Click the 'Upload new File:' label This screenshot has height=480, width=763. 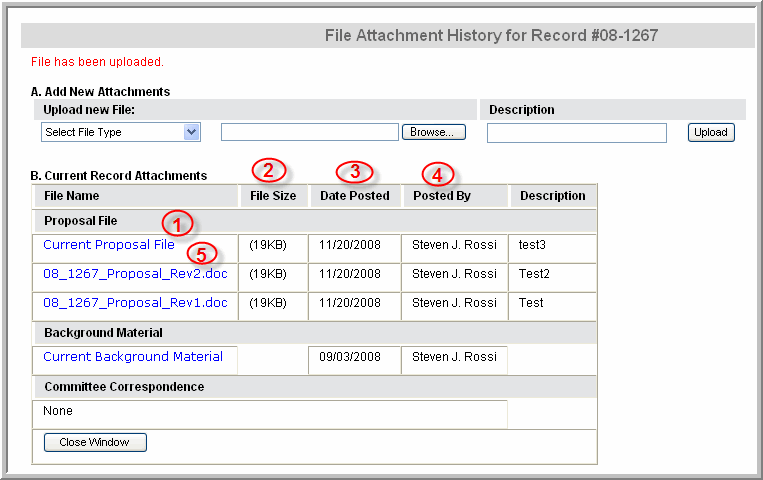pyautogui.click(x=89, y=110)
